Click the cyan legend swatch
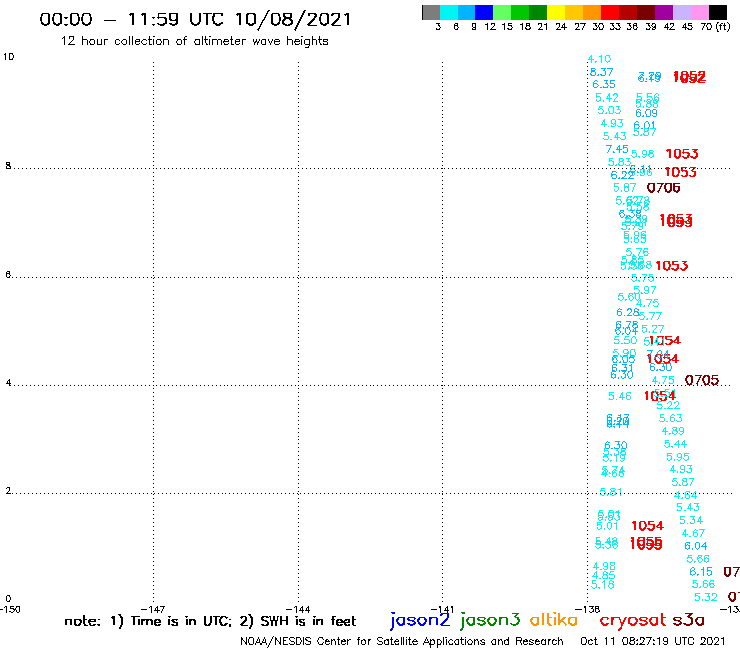The image size is (740, 650). pyautogui.click(x=449, y=12)
